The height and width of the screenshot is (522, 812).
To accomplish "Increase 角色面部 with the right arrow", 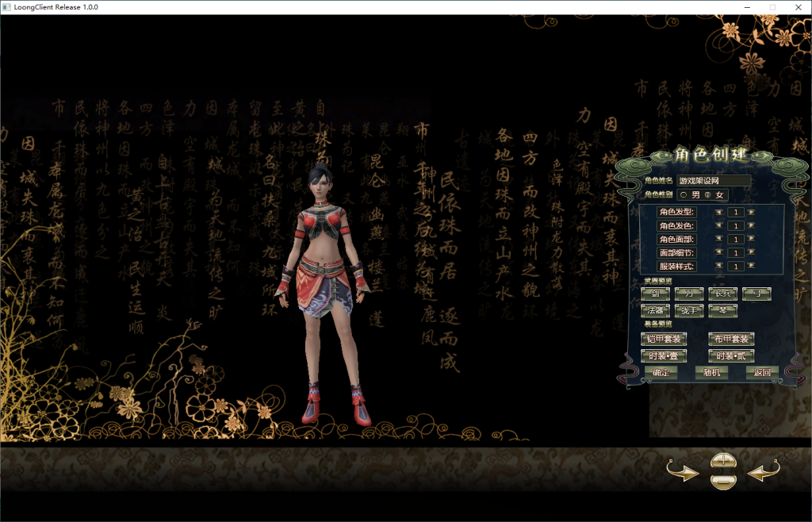I will coord(751,239).
